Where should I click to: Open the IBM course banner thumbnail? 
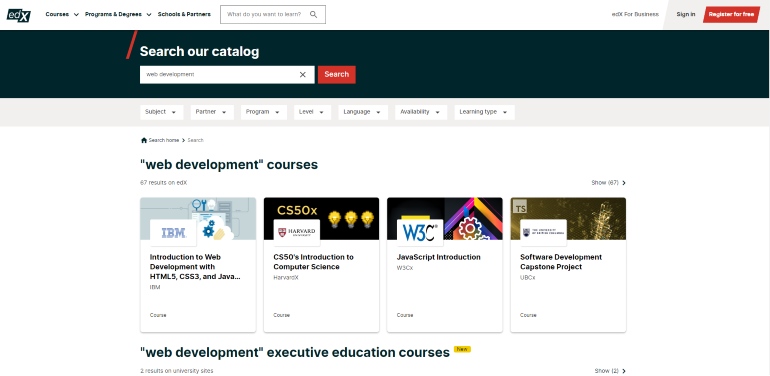pos(198,218)
